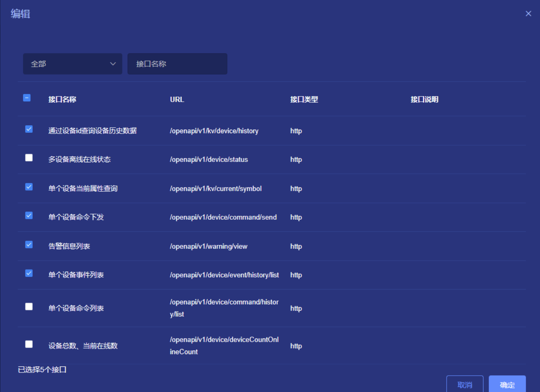Image resolution: width=540 pixels, height=392 pixels.
Task: Click the 接口类型 column header
Action: coord(304,100)
